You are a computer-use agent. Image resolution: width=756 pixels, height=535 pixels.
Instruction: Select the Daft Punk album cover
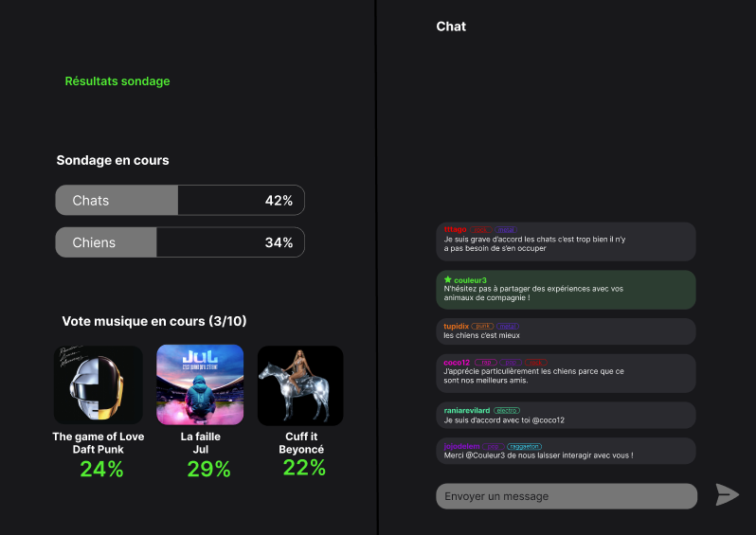tap(99, 384)
